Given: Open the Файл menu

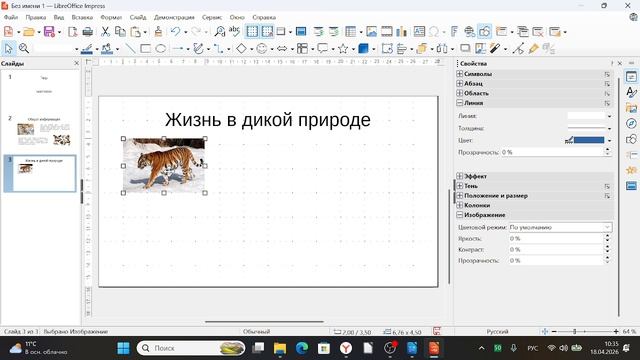Looking at the screenshot, I should pyautogui.click(x=11, y=17).
